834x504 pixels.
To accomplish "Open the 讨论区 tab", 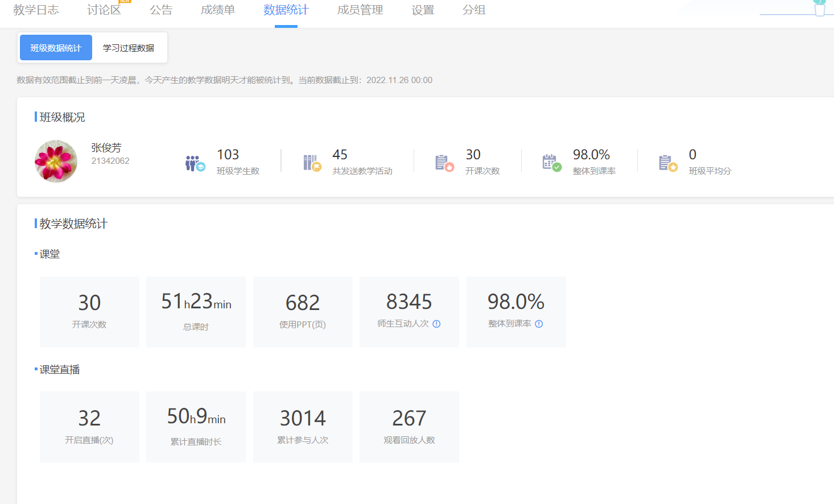I will [104, 10].
